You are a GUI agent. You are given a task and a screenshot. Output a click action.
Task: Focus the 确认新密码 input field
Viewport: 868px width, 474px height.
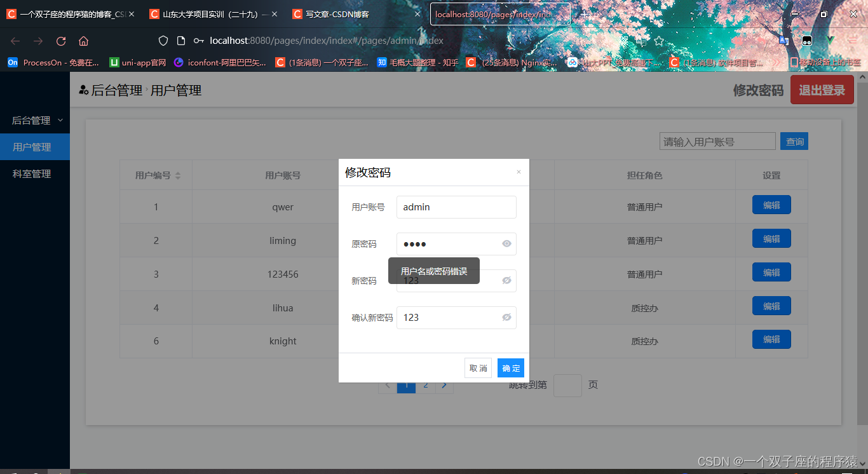[456, 318]
